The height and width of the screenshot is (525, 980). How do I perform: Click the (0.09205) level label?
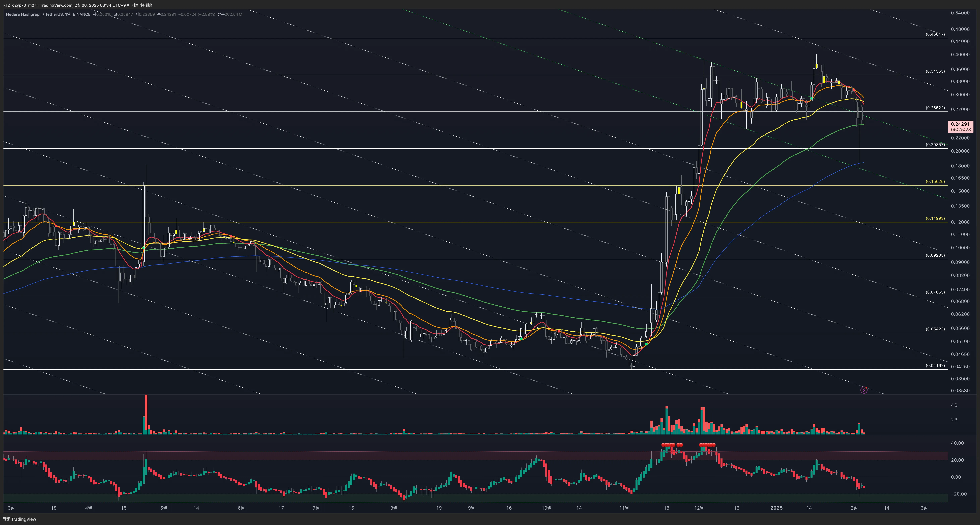935,255
